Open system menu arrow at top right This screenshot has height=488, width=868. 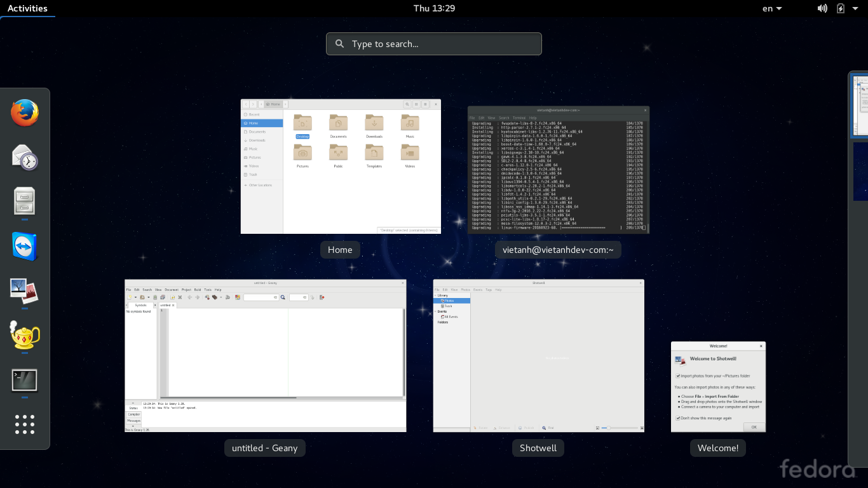click(x=855, y=8)
